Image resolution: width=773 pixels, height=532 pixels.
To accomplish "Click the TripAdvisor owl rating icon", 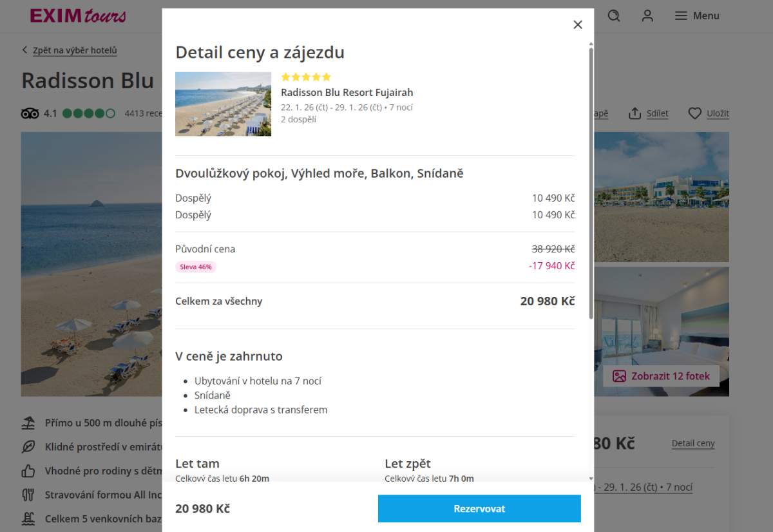I will [x=30, y=114].
